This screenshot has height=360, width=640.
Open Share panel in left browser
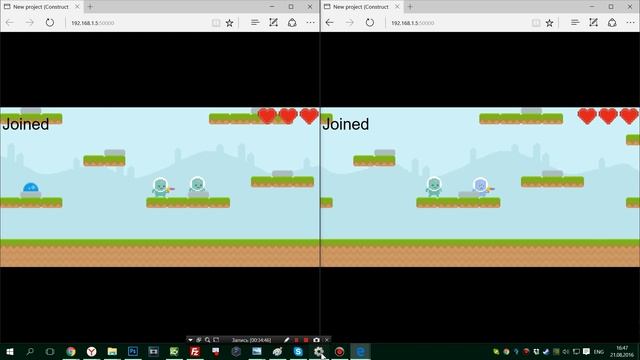292,23
